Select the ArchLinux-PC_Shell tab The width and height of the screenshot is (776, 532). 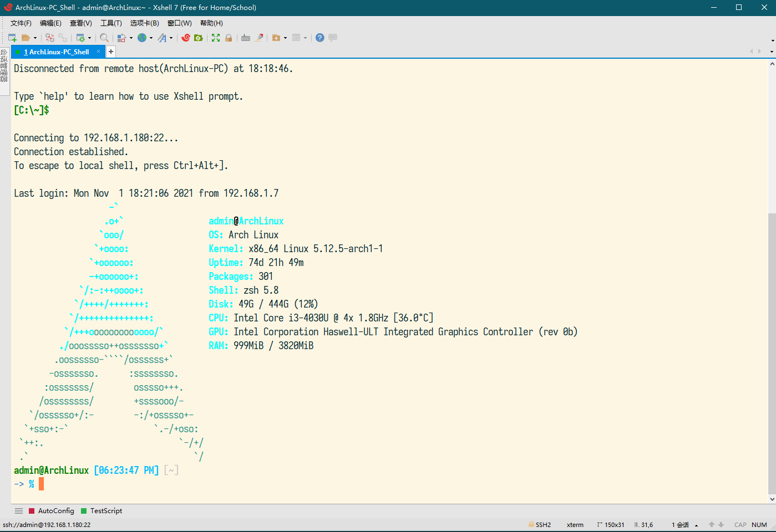(x=57, y=52)
